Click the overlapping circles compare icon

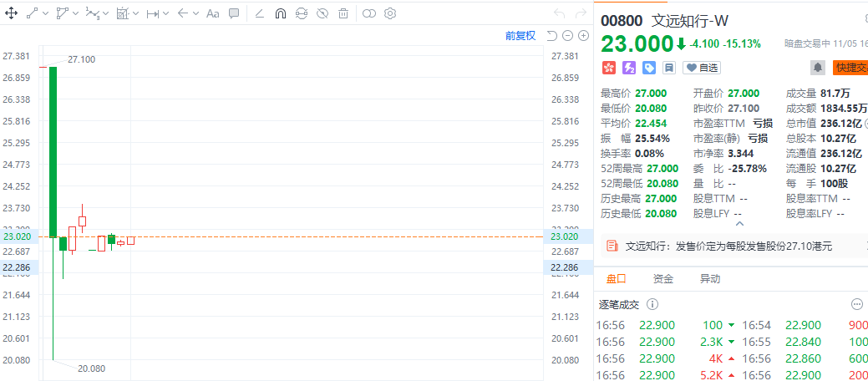click(x=369, y=14)
